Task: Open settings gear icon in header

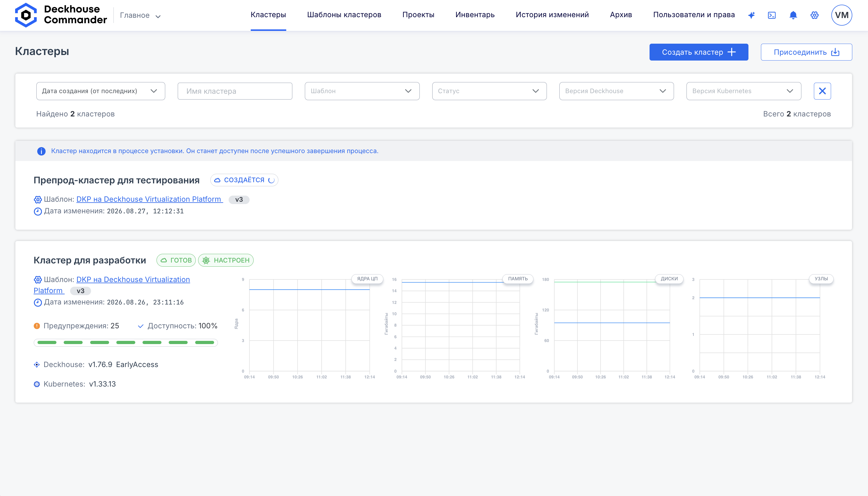Action: click(x=814, y=15)
